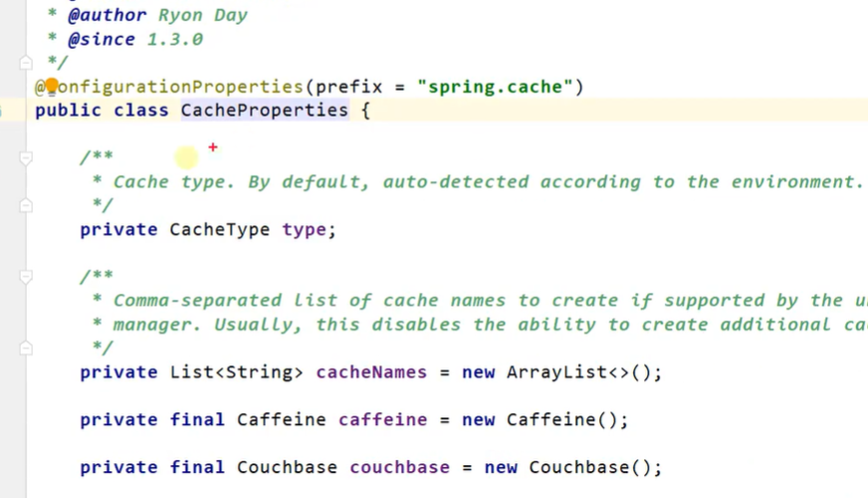Click the comment line starting 'manager. Usually'
Screen dimensions: 868x498
(480, 325)
